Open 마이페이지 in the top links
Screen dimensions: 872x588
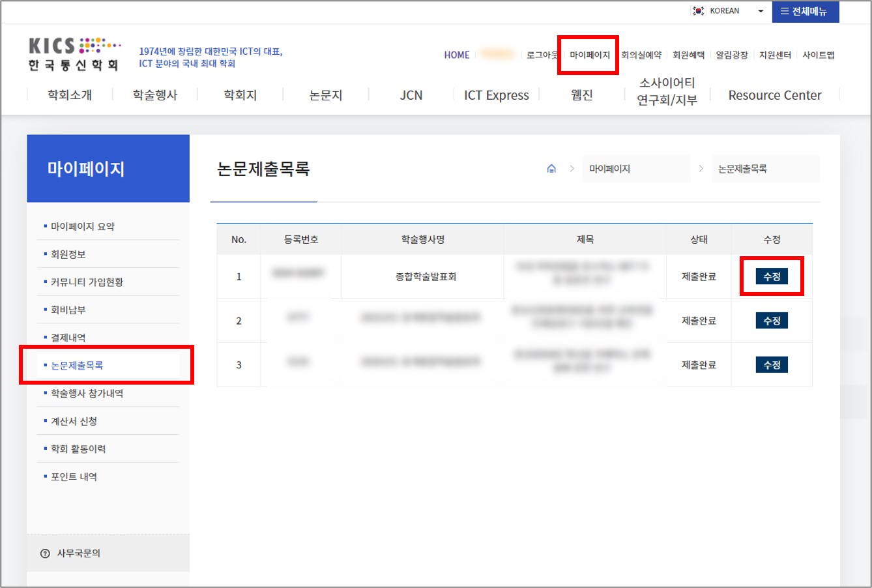[x=589, y=55]
